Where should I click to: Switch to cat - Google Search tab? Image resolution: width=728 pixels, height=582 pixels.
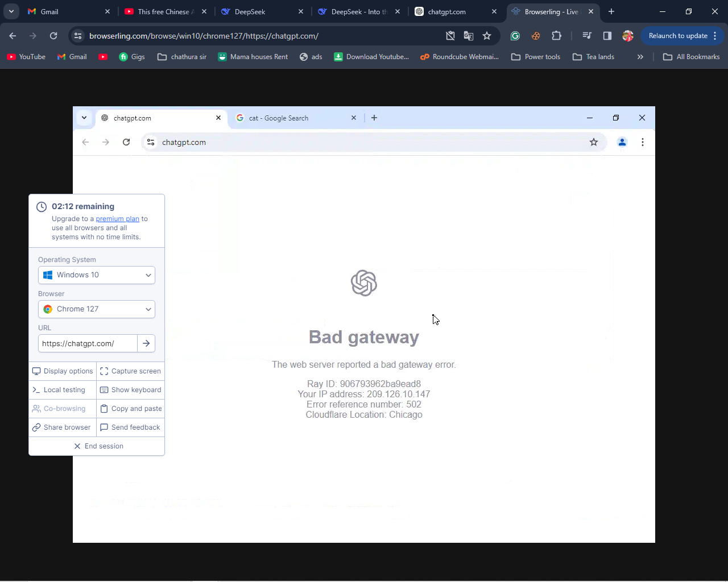(296, 118)
